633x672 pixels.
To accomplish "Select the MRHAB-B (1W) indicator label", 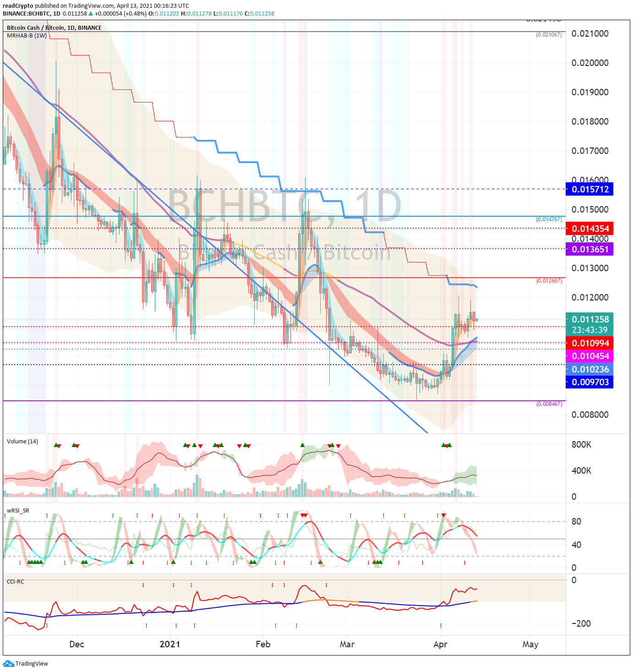I will point(27,35).
